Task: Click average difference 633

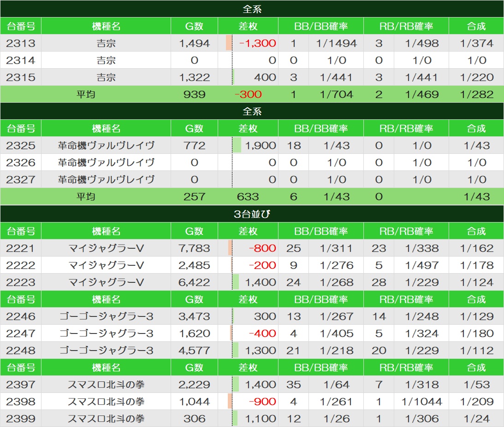Action: (x=248, y=197)
